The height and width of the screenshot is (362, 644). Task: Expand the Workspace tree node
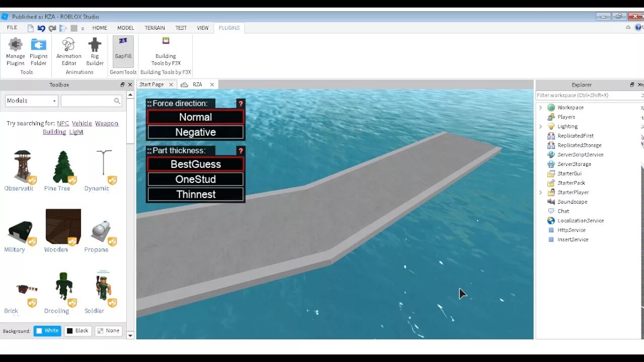(x=541, y=108)
